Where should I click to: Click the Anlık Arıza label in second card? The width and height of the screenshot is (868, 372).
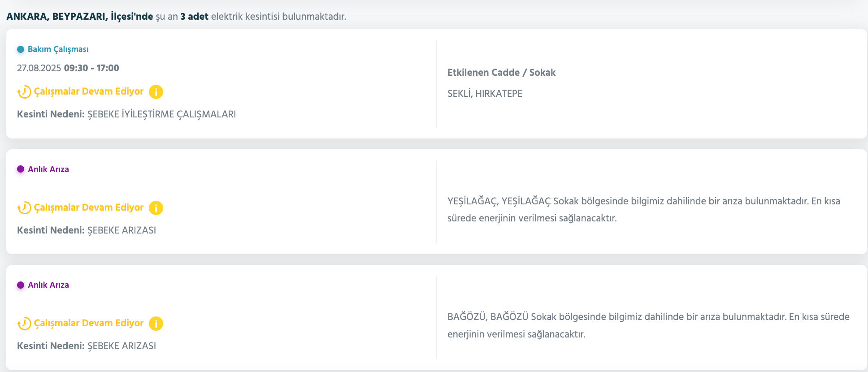pos(48,169)
